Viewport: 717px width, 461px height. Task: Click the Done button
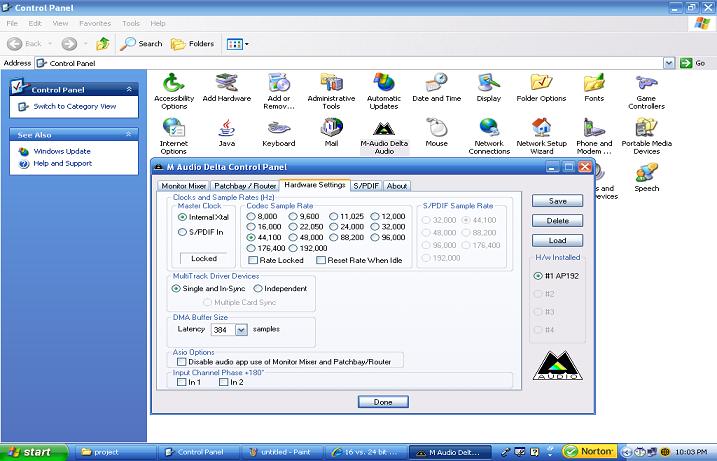click(383, 402)
